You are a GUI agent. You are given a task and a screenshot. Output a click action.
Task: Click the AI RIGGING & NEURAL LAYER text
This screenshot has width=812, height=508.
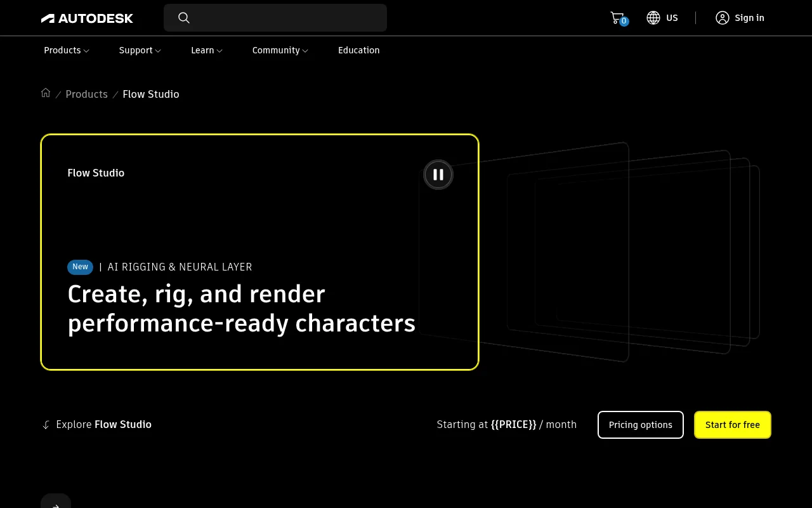pos(180,267)
